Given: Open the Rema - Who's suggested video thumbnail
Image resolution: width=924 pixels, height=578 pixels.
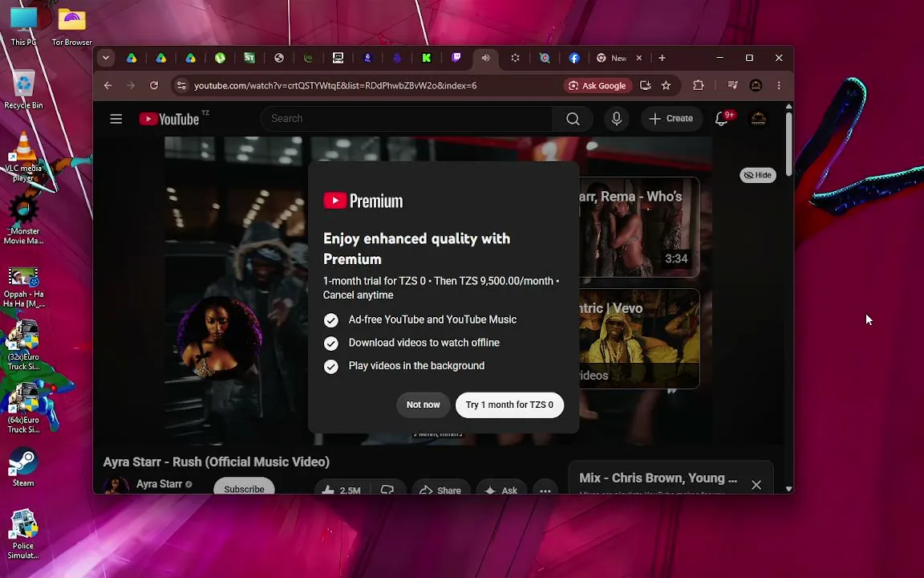Looking at the screenshot, I should (x=639, y=227).
